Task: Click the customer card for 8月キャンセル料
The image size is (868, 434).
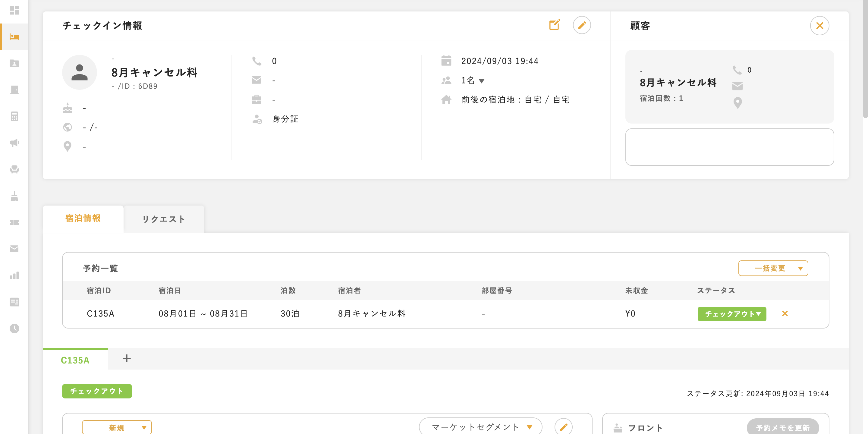Action: coord(729,87)
